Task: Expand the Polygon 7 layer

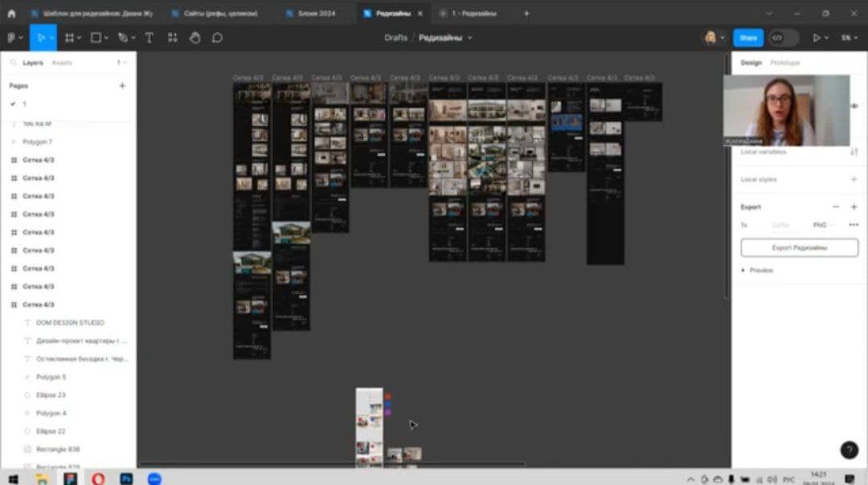Action: pyautogui.click(x=14, y=142)
